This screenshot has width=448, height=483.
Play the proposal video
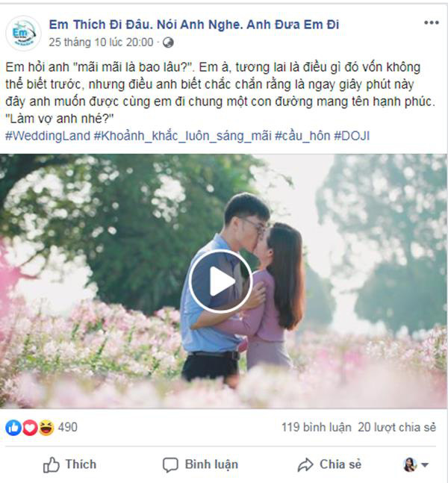(221, 281)
